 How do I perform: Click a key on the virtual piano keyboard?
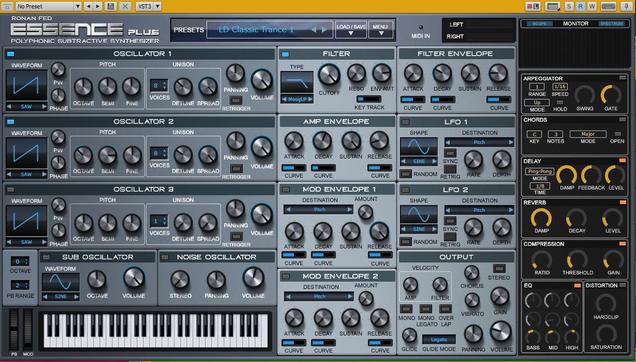coord(156,330)
